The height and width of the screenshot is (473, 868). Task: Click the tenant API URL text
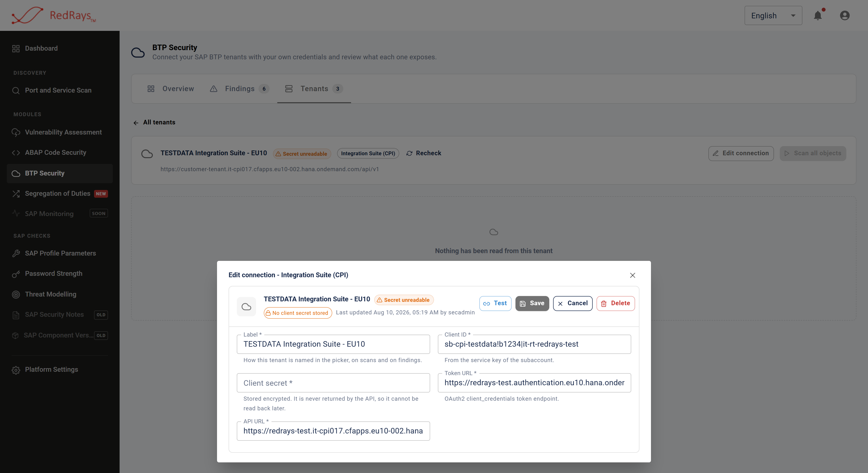[x=270, y=169]
